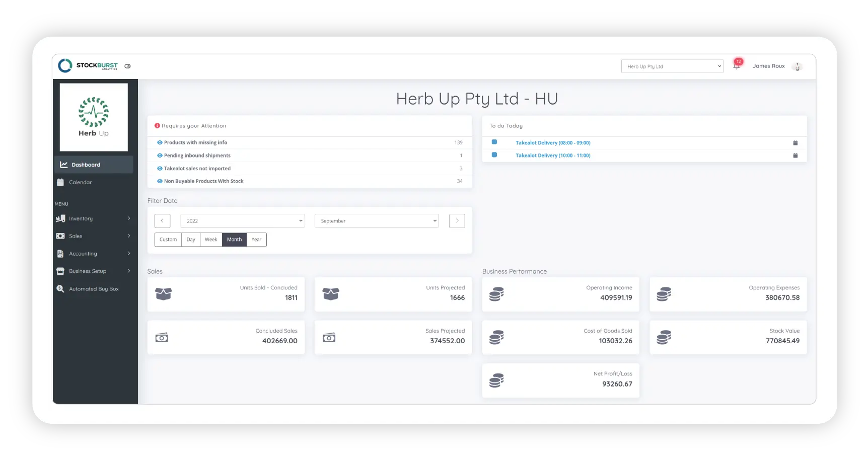Check the Takealot Delivery 10:00 checkbox
This screenshot has height=460, width=868.
click(494, 155)
